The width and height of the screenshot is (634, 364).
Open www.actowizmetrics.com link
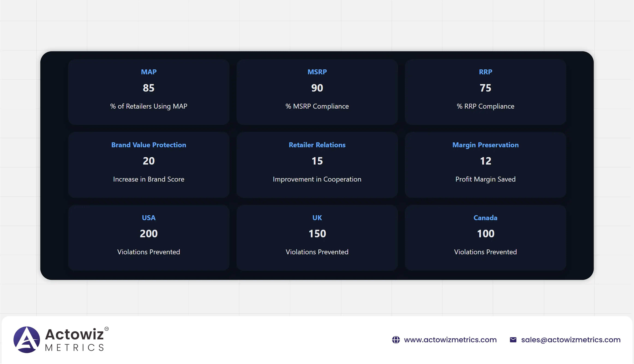click(x=450, y=340)
